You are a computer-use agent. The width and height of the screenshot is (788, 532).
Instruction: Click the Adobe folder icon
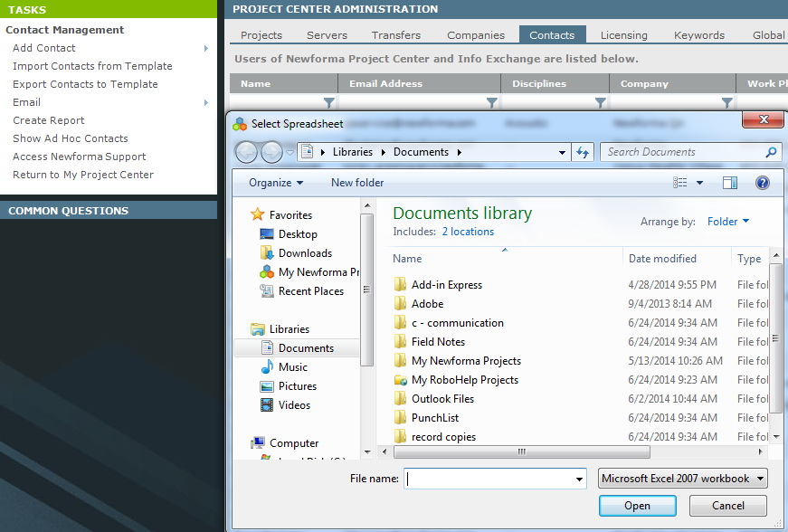pyautogui.click(x=400, y=303)
